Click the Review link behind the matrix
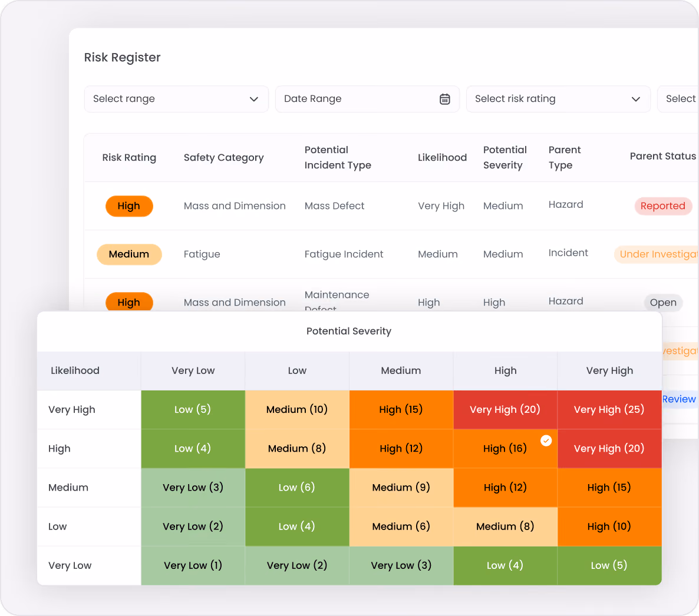This screenshot has height=616, width=699. (678, 399)
